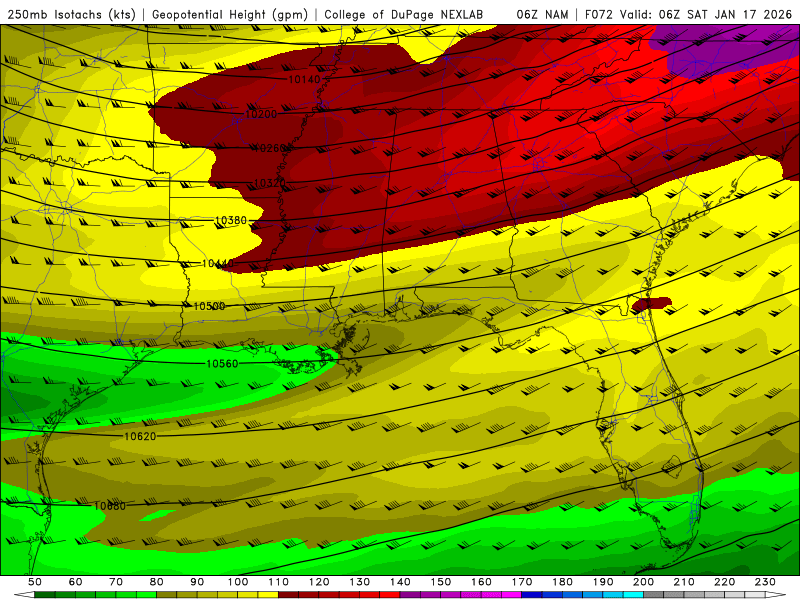
Task: Click the "06Z NAM" model run label
Action: click(542, 15)
